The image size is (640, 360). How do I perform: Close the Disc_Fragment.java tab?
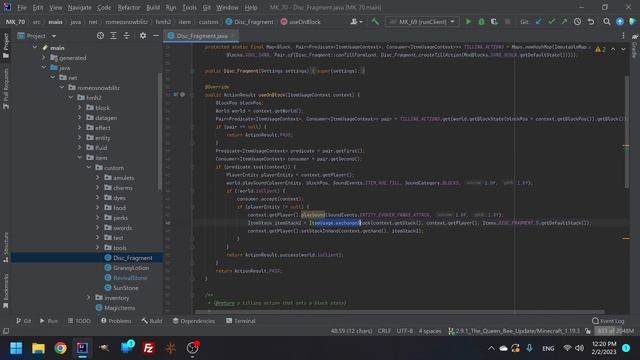tap(233, 36)
